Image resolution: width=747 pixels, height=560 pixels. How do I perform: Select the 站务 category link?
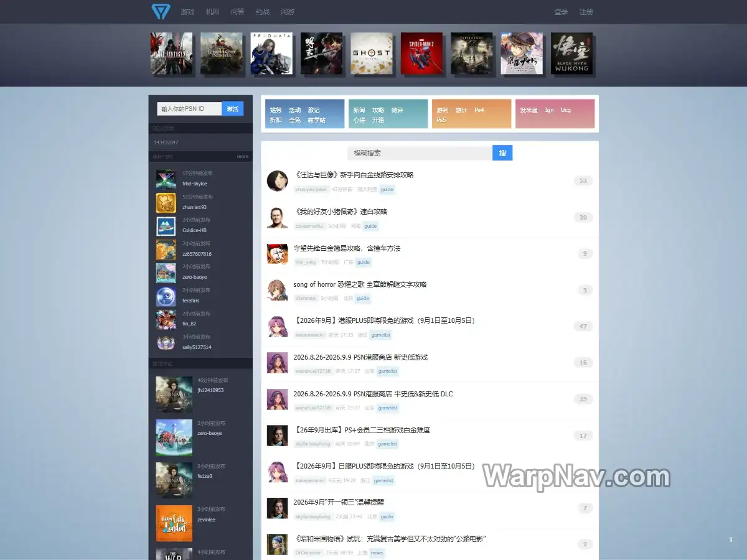276,110
